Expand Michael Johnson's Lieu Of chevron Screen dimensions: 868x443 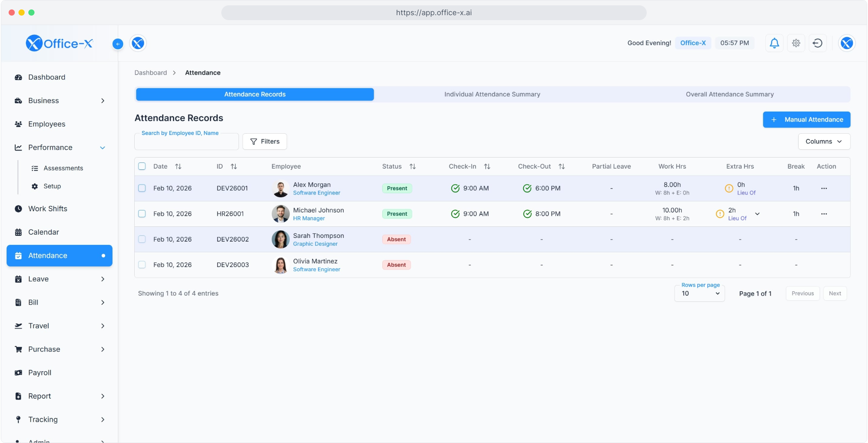tap(757, 214)
